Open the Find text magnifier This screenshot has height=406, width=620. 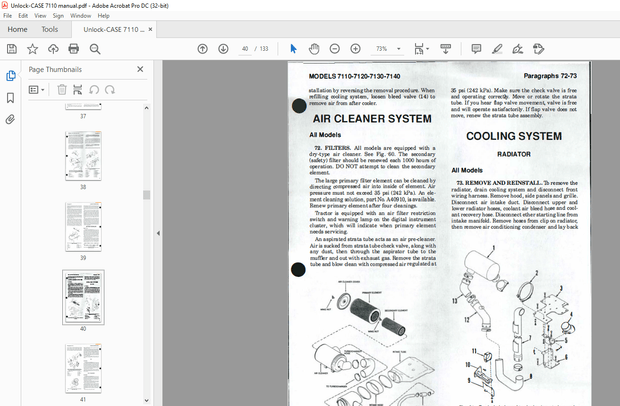[x=95, y=49]
